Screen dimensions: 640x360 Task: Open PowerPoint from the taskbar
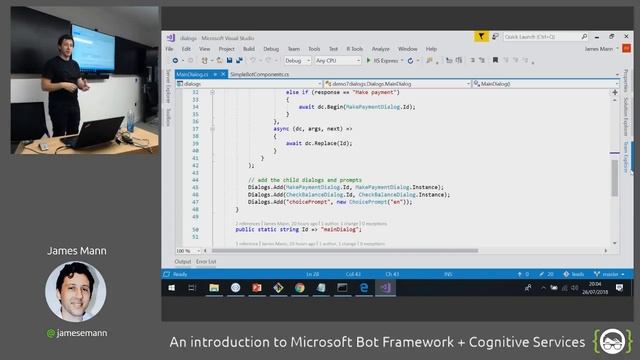[x=257, y=288]
